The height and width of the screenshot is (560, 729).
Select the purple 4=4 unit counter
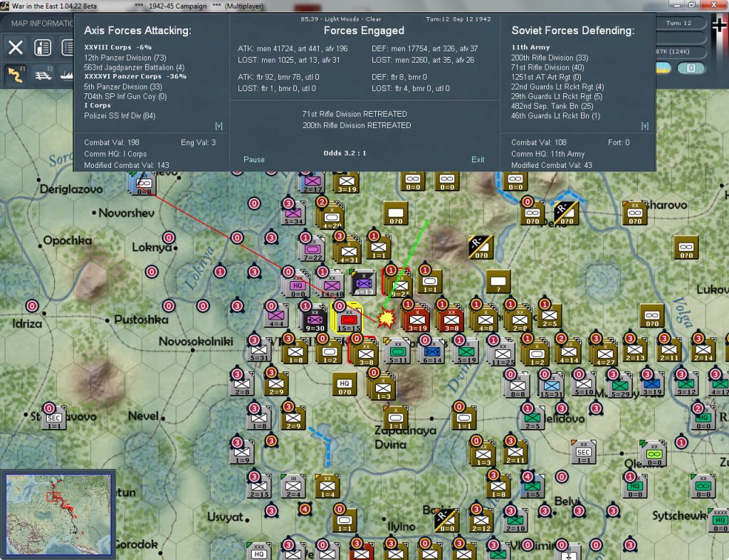(x=276, y=316)
